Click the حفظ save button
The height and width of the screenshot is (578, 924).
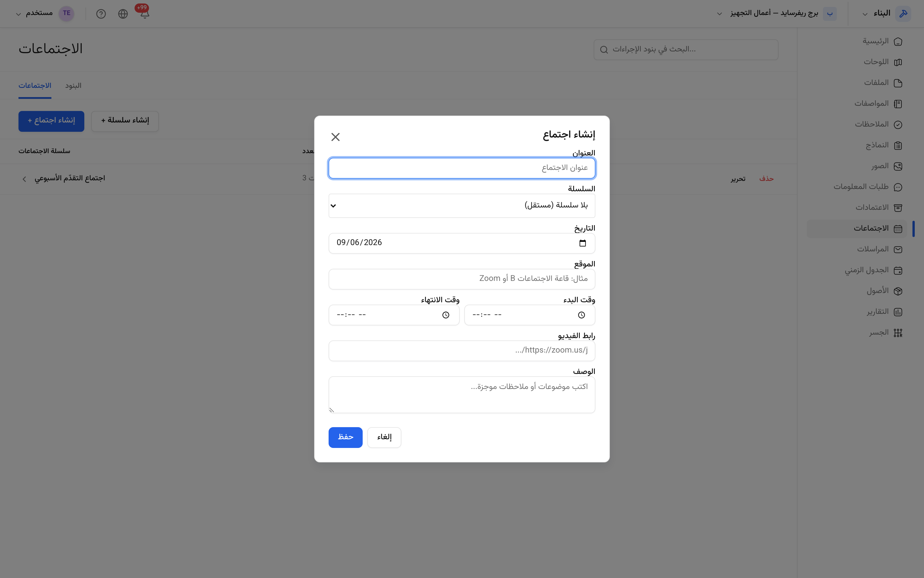345,437
